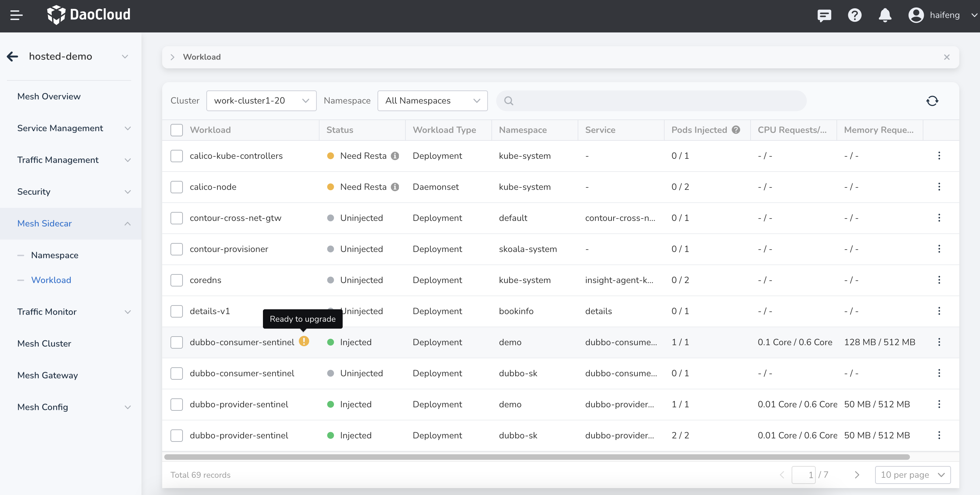Open actions menu for dubbo-sk dubbo-provider-sentinel
The image size is (980, 495).
[939, 435]
